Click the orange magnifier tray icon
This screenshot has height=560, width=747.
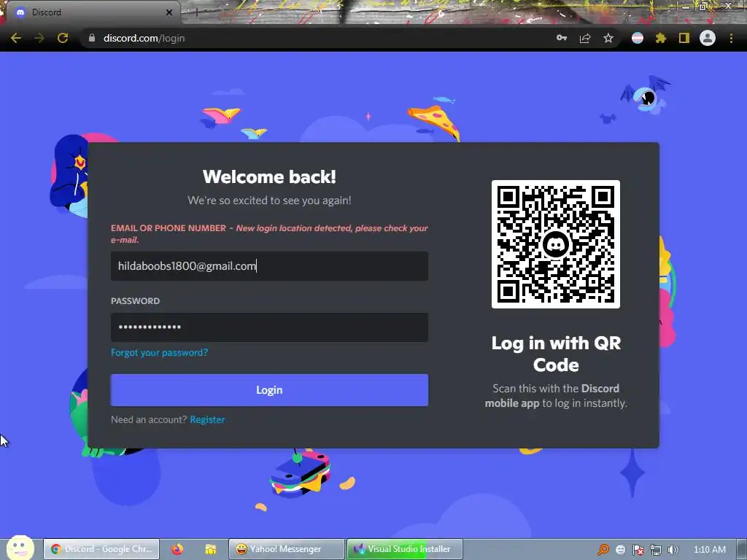point(603,550)
